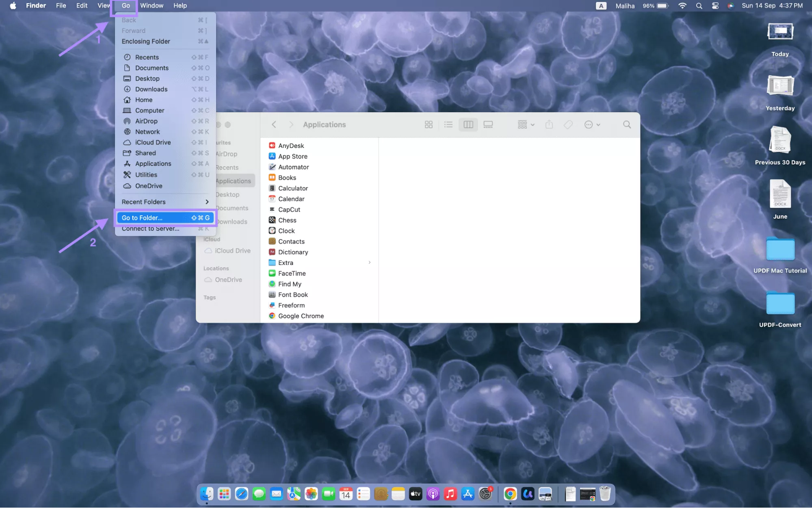Open Google Chrome from the Dock
Screen dimensions: 812x508
pyautogui.click(x=510, y=494)
